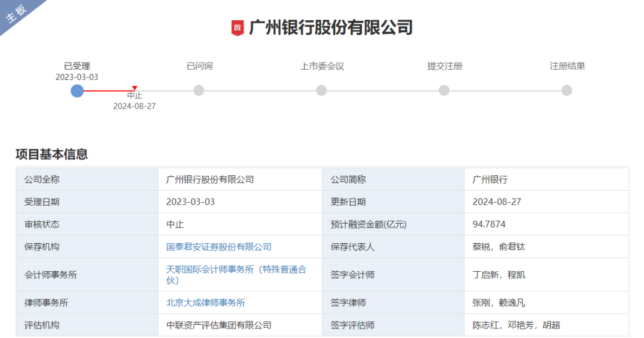The height and width of the screenshot is (338, 644).
Task: Open 北京大成律师事务所 law firm link
Action: [206, 303]
